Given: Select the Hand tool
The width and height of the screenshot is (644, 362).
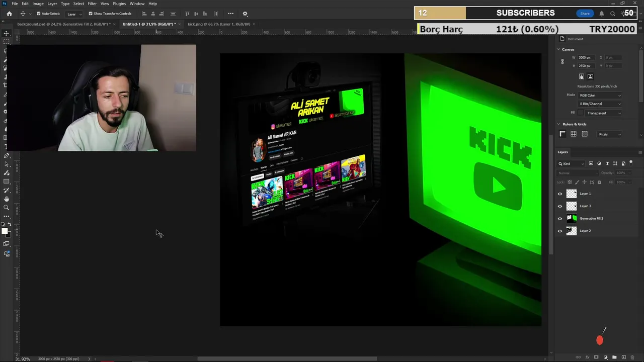Looking at the screenshot, I should point(6,199).
